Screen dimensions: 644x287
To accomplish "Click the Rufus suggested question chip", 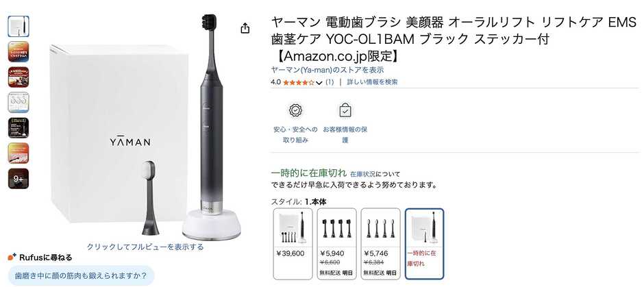I will point(81,275).
